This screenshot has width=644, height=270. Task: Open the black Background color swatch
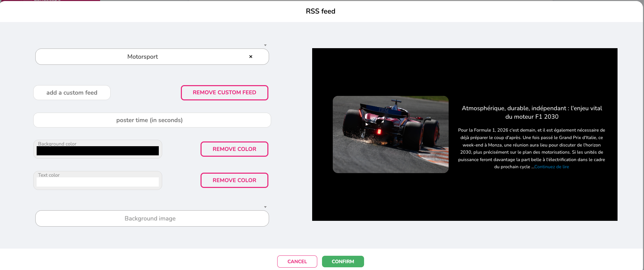point(98,151)
